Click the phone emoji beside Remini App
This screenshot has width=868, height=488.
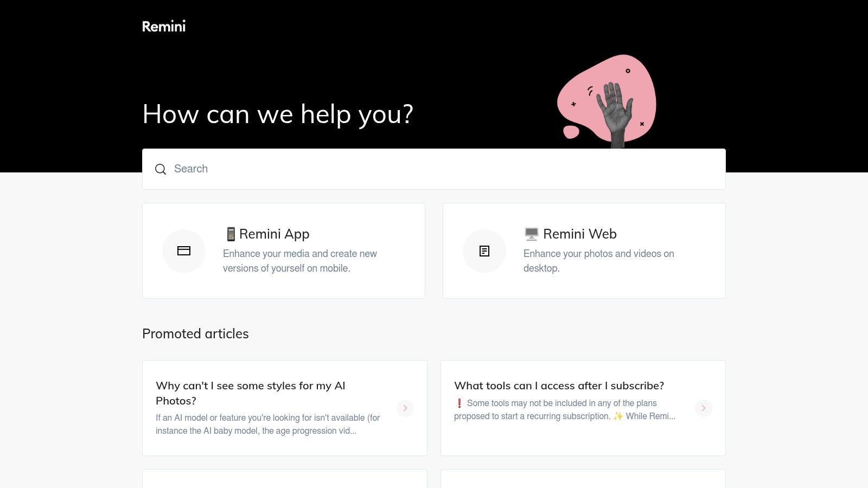(231, 234)
